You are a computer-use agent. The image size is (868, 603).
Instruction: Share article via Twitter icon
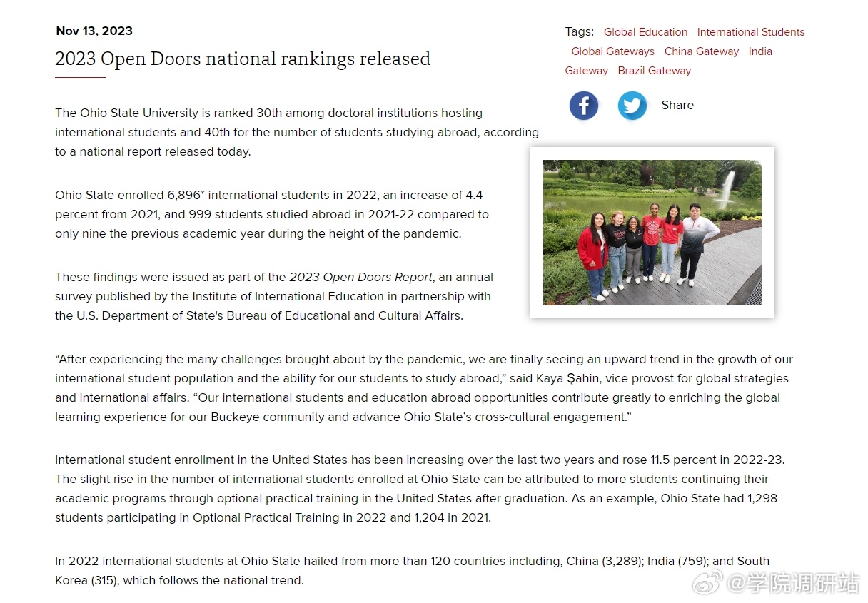(632, 106)
